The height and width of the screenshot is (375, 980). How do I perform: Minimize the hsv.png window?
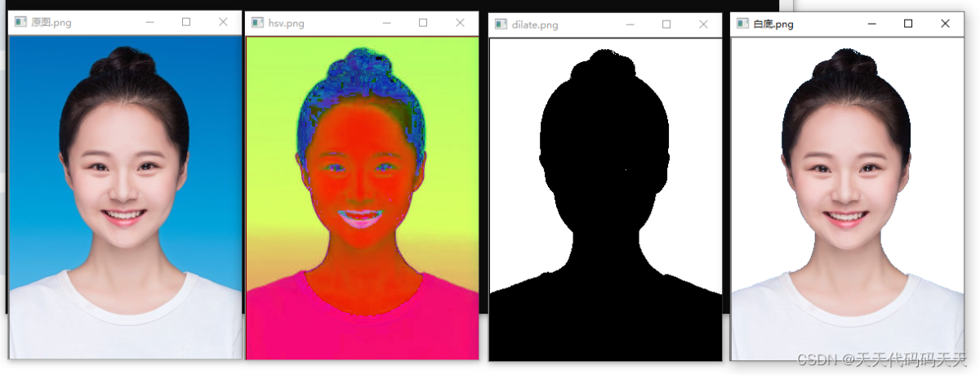tap(386, 23)
